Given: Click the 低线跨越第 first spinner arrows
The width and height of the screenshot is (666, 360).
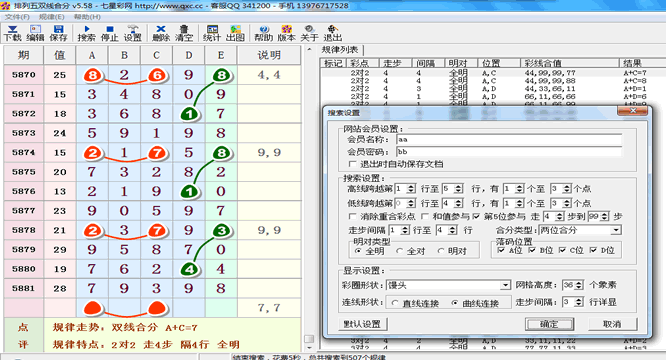Looking at the screenshot, I should (x=411, y=203).
